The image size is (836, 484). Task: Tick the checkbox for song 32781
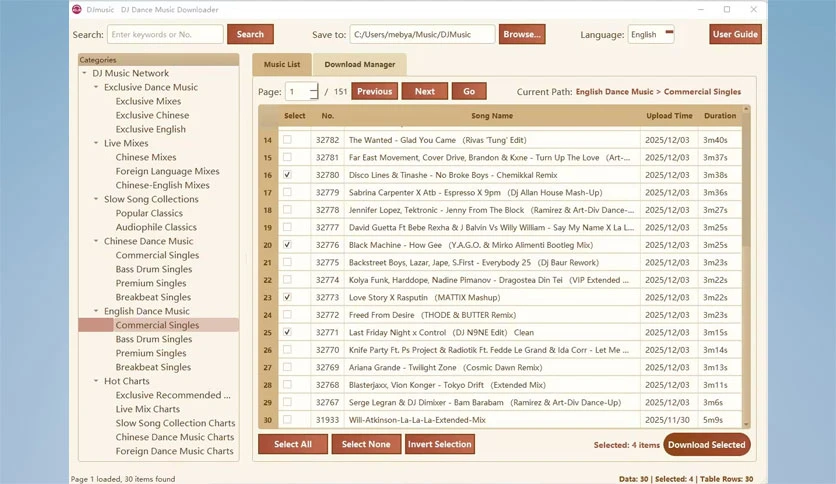(287, 157)
